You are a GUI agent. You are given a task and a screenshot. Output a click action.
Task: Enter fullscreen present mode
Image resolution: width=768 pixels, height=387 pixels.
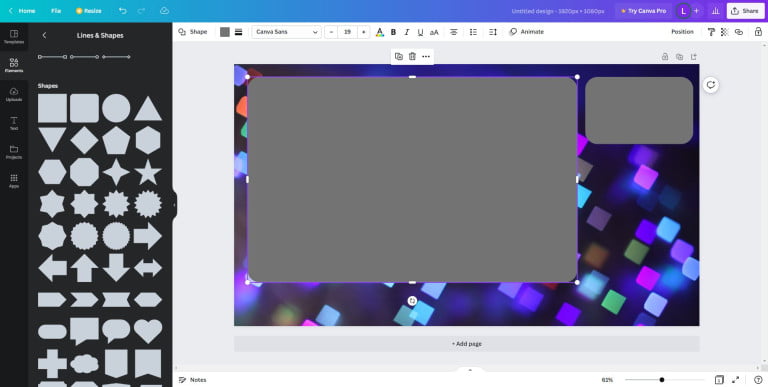tap(735, 380)
